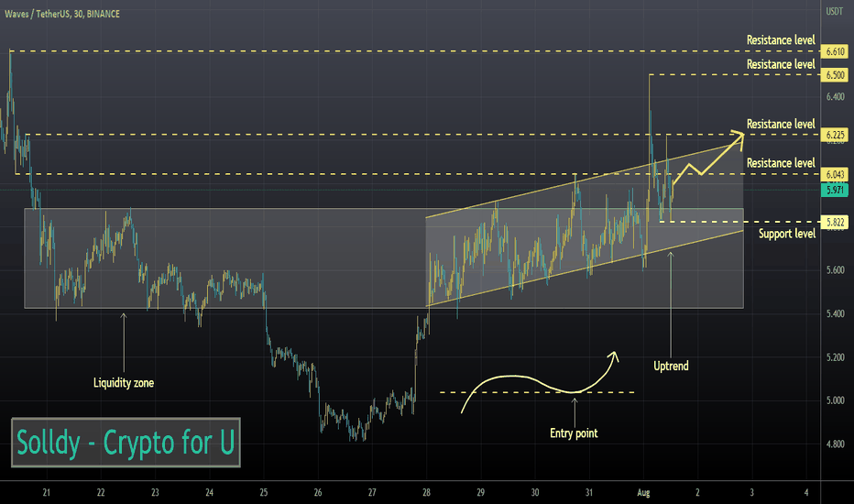
Task: Click date 29 on the time axis
Action: (x=480, y=493)
